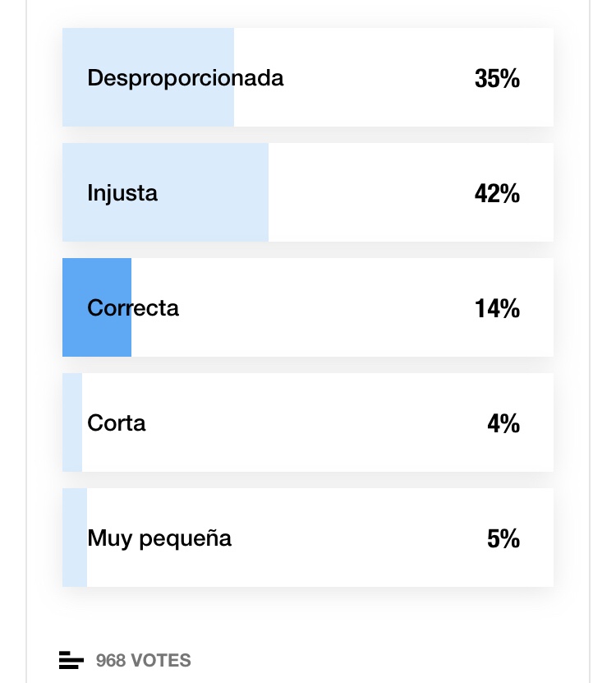Choose the Correcta poll answer label

[133, 308]
